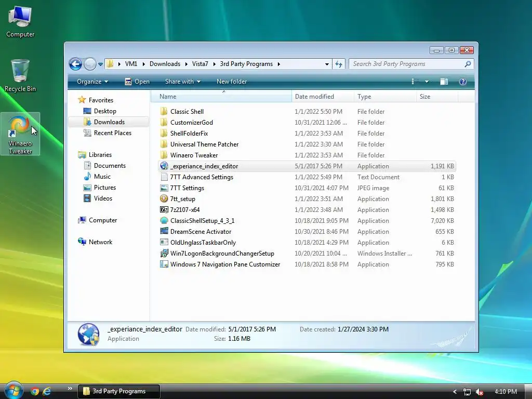Click the Vista7 breadcrumb segment

tap(200, 64)
